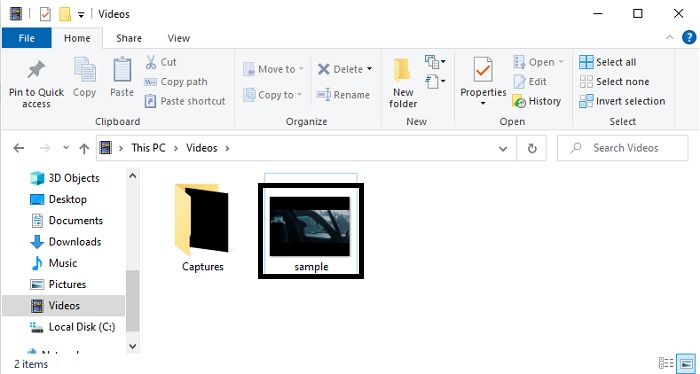The width and height of the screenshot is (700, 374).
Task: Click the Cut scissors icon
Action: point(150,62)
